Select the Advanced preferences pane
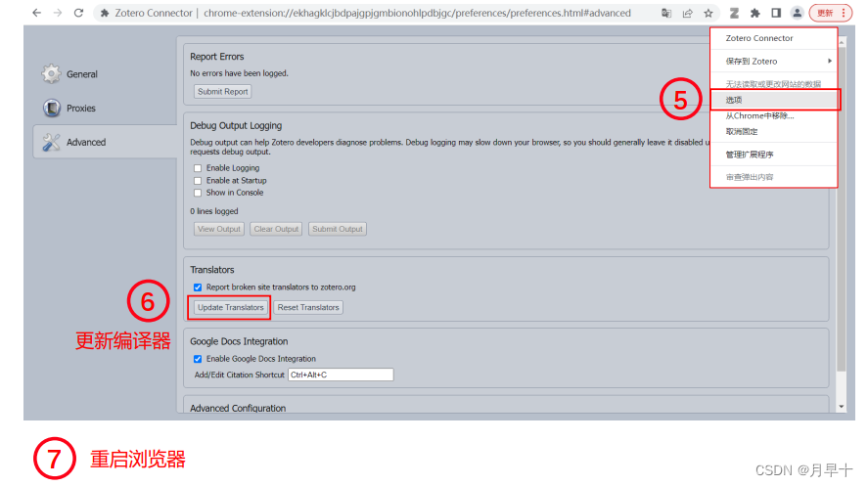Image resolution: width=868 pixels, height=486 pixels. point(105,142)
